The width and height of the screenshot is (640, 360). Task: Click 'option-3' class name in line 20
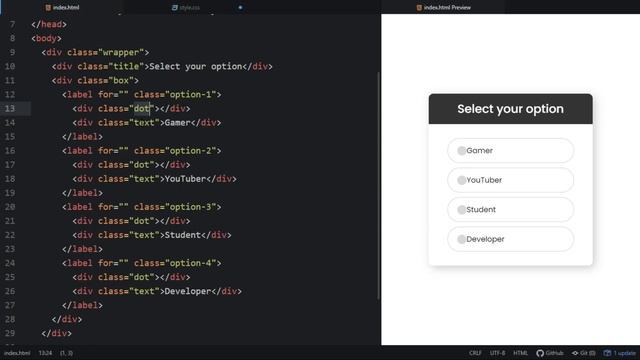[x=191, y=207]
